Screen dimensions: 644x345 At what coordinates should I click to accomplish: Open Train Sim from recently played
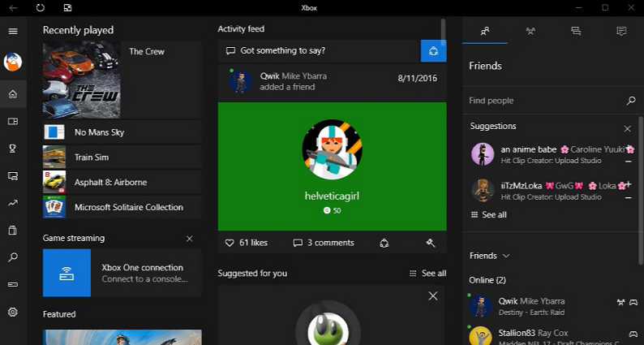[x=122, y=157]
